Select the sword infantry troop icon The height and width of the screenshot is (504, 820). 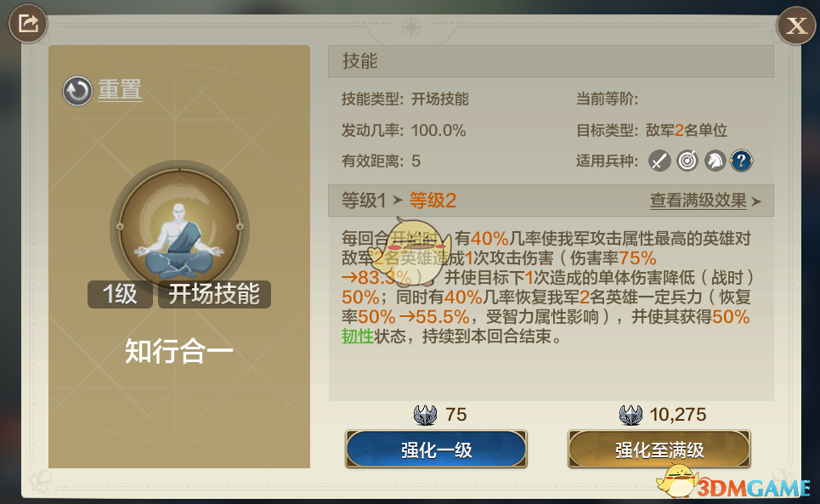coord(659,161)
